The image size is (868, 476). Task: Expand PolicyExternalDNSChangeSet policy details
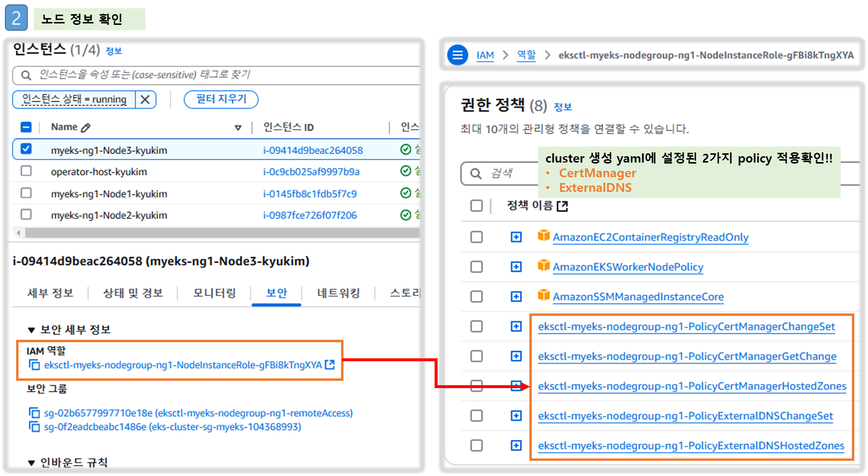[x=516, y=415]
